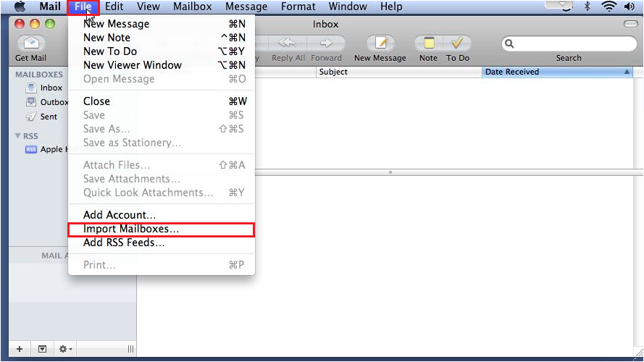Choose Import Mailboxes… menu item
Image resolution: width=644 pixels, height=362 pixels.
pos(162,229)
